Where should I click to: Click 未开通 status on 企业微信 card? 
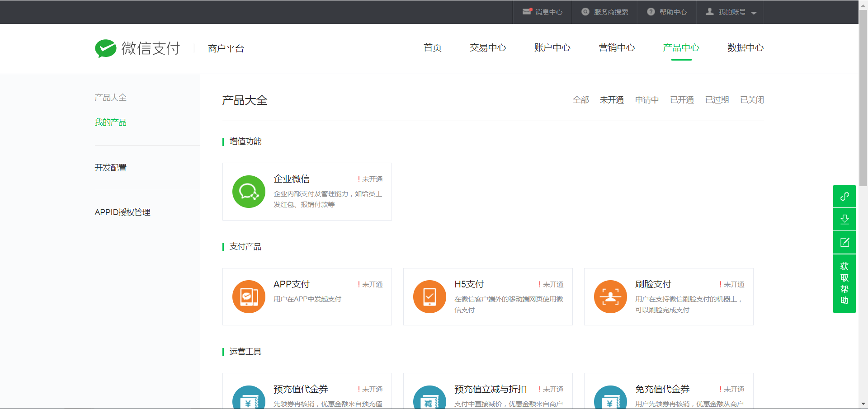(x=370, y=179)
